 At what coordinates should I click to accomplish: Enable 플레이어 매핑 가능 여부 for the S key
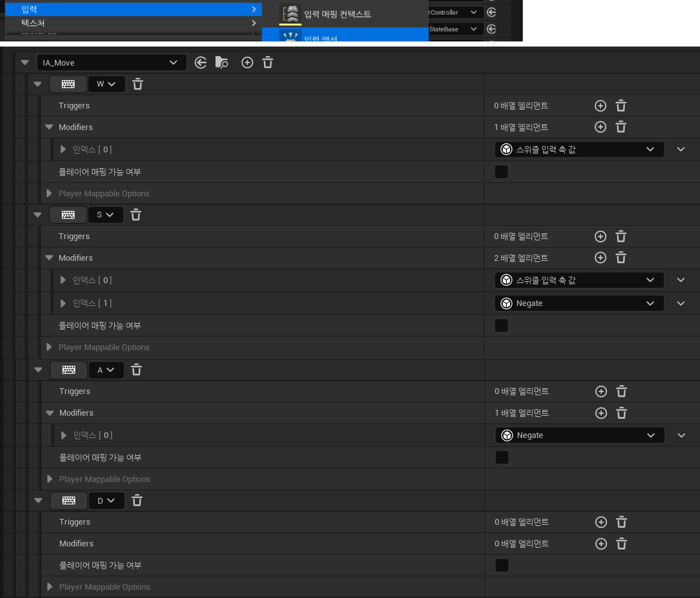click(501, 325)
